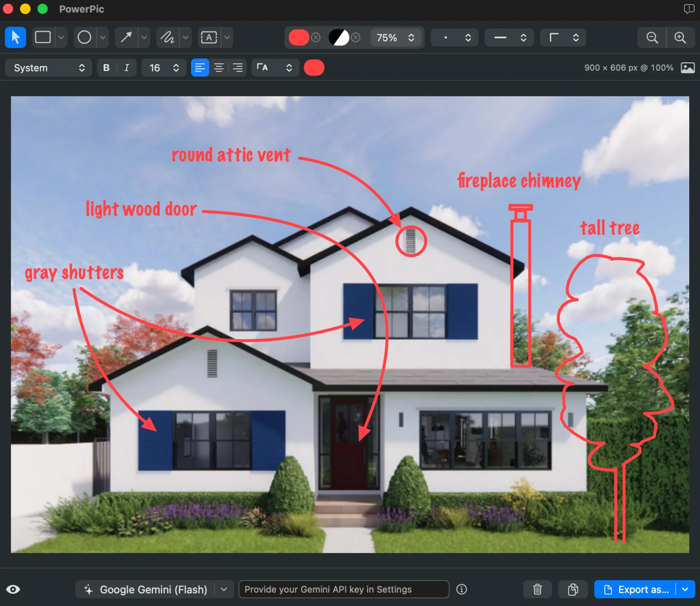Image resolution: width=700 pixels, height=606 pixels.
Task: Align text center
Action: coord(219,68)
